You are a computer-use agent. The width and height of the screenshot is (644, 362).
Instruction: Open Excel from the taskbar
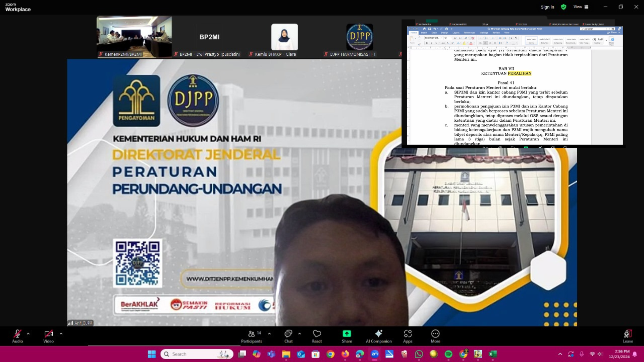tap(493, 354)
